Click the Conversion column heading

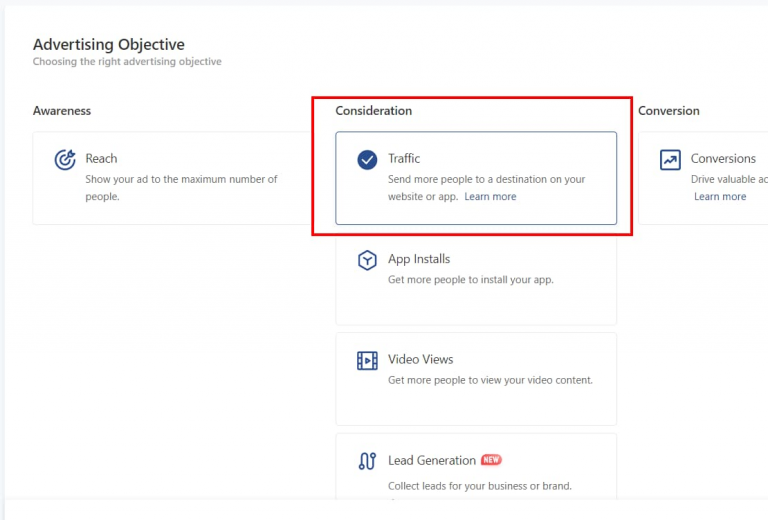[x=668, y=111]
